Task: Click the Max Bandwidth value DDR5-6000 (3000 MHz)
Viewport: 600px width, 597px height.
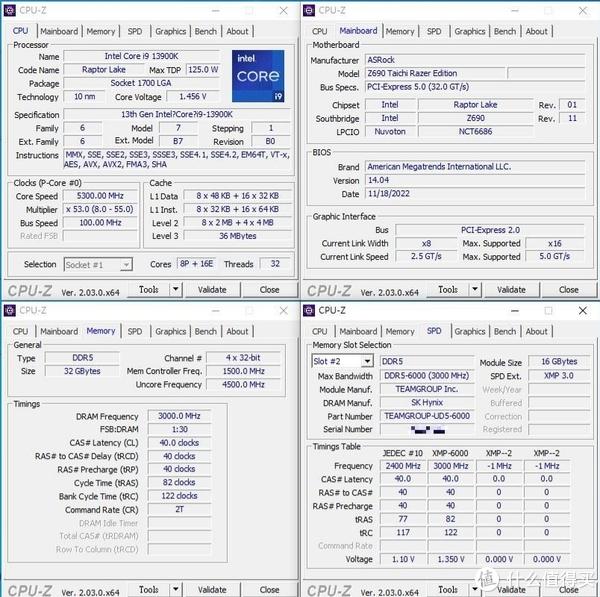Action: click(427, 375)
